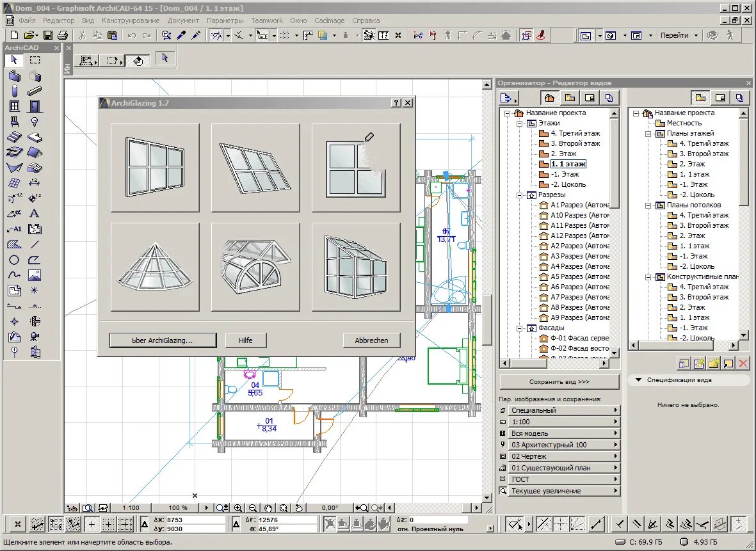Click the pan hand icon
Viewport: 756px width, 551px height.
click(x=269, y=507)
